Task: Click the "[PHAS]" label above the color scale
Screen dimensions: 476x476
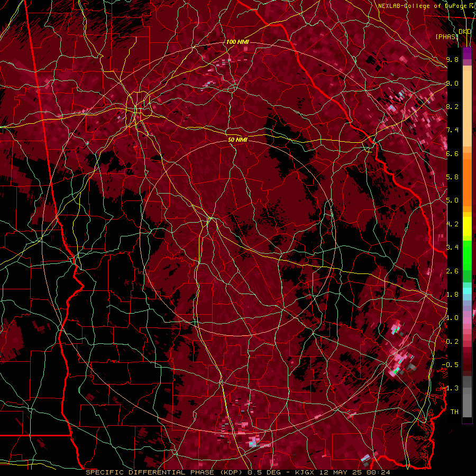Action: (x=447, y=37)
